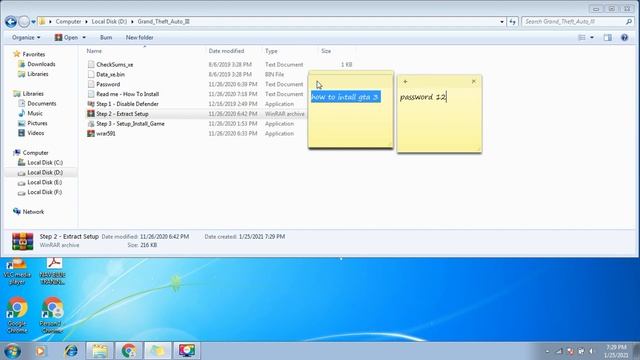Select Step 3 - Setup_Install_Game application
The width and height of the screenshot is (640, 360).
130,124
